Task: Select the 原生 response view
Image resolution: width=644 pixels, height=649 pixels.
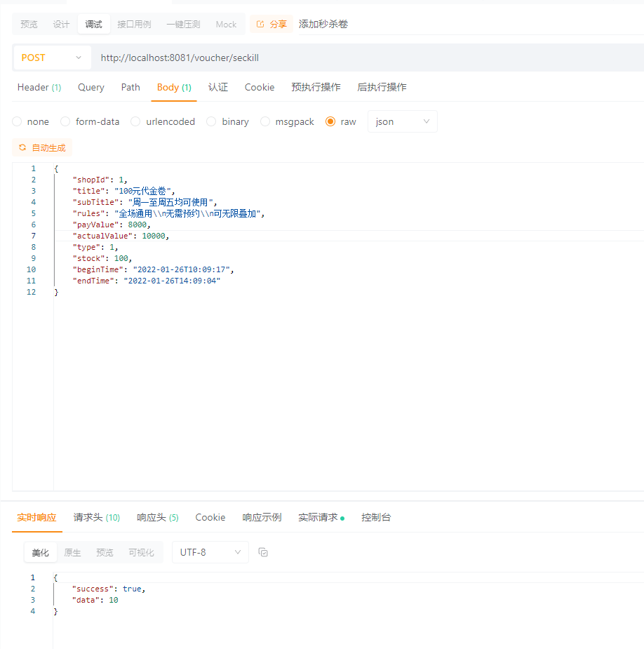Action: tap(72, 553)
